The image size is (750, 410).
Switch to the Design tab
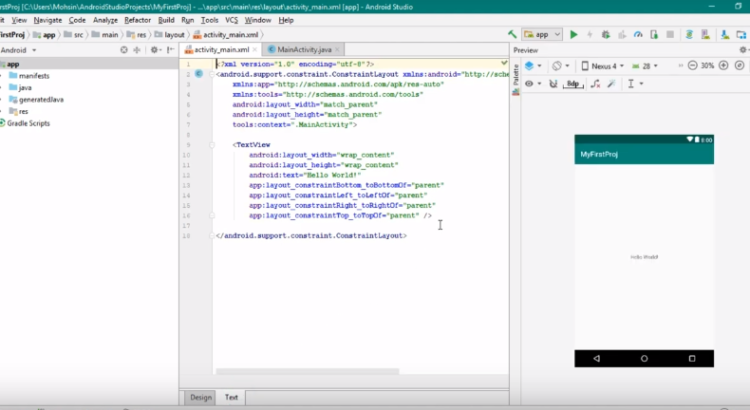click(201, 397)
